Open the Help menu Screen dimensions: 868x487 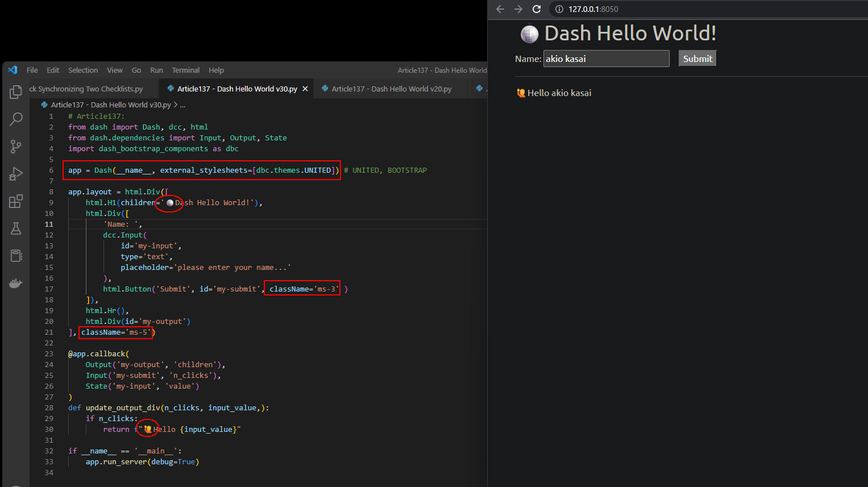[x=217, y=70]
